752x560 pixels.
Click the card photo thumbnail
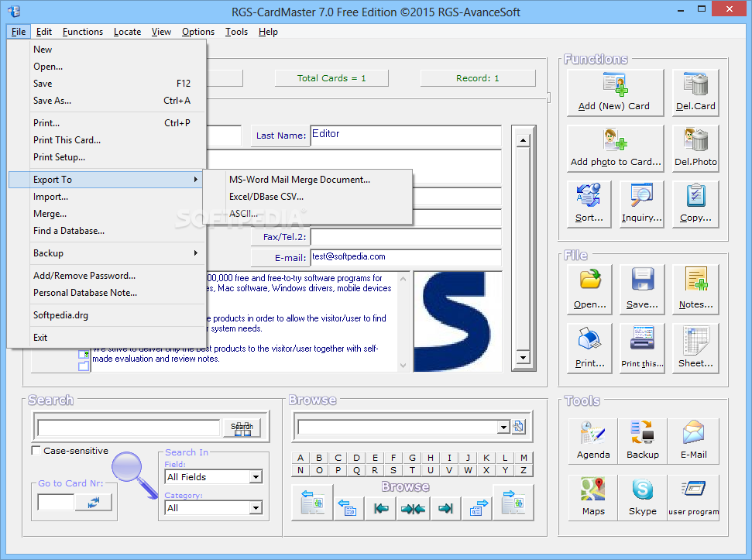(458, 321)
